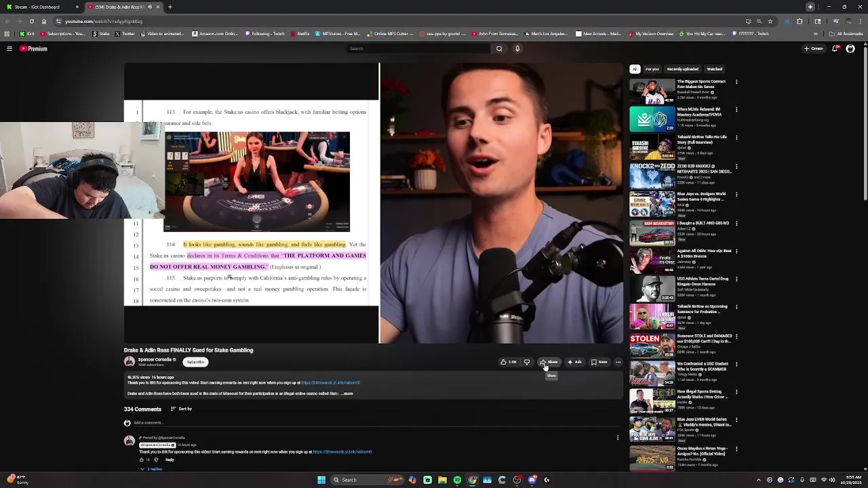The height and width of the screenshot is (488, 868).
Task: Open the Netflix bookmark
Action: [x=300, y=34]
